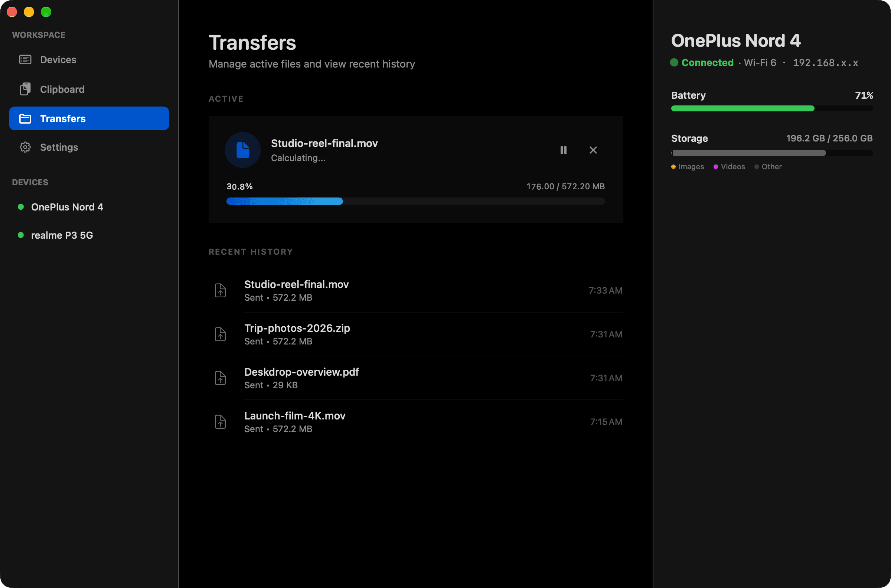Screen dimensions: 891x588
Task: Click the green status dot for realme P3 5G
Action: [21, 235]
